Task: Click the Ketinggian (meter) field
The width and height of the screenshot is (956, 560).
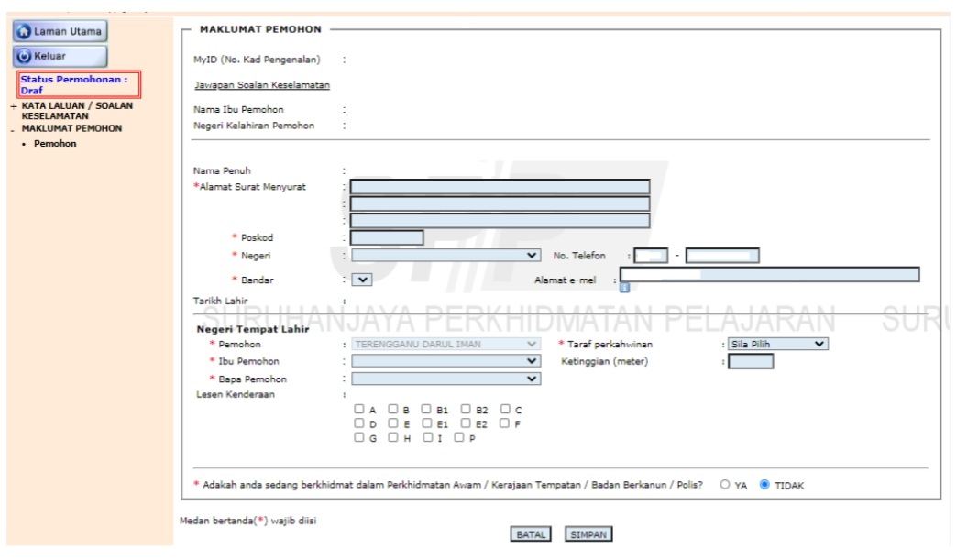Action: point(751,362)
